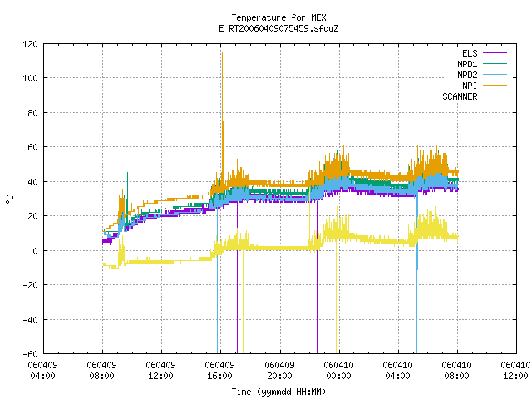This screenshot has height=399, width=532.
Task: Click the x-axis label 060410 00:00
Action: point(338,371)
